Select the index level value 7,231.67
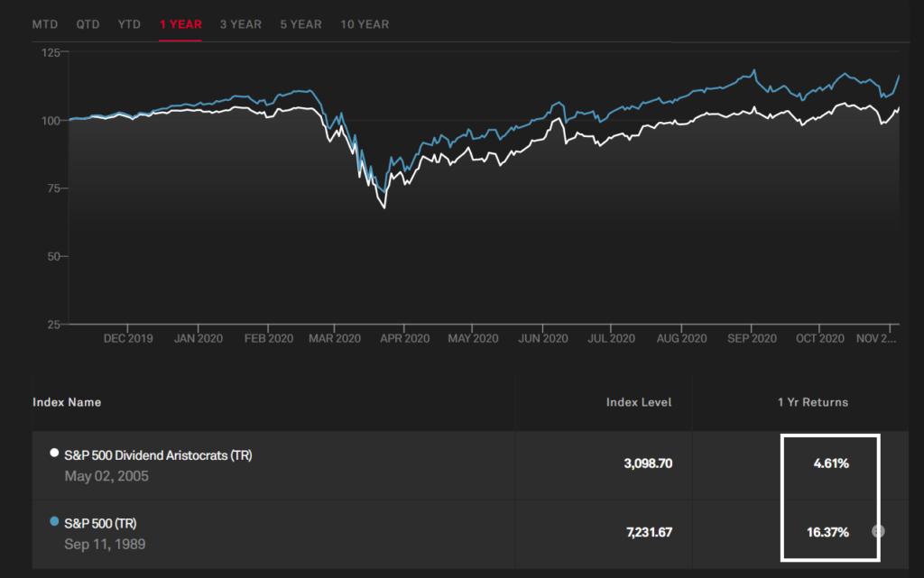Viewport: 924px width, 578px height. click(649, 533)
